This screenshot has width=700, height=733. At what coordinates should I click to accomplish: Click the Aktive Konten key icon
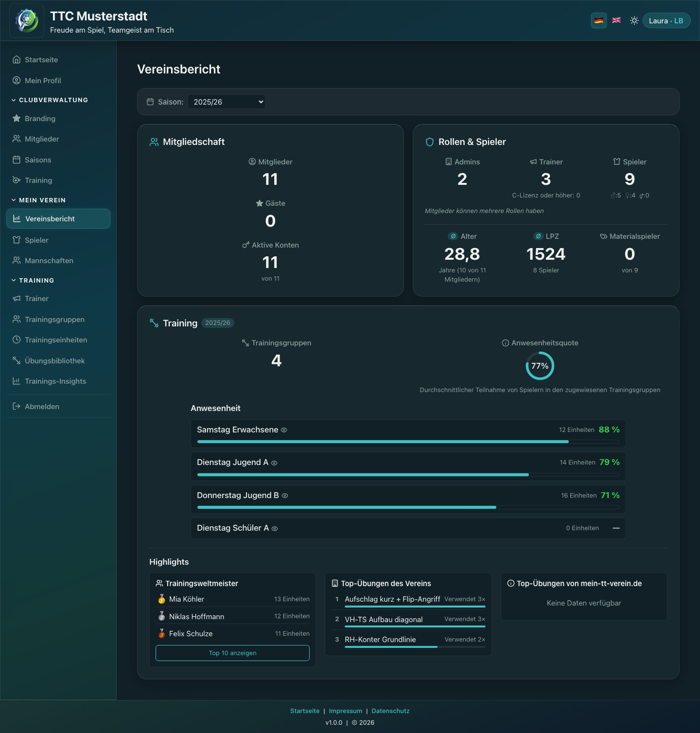tap(246, 245)
